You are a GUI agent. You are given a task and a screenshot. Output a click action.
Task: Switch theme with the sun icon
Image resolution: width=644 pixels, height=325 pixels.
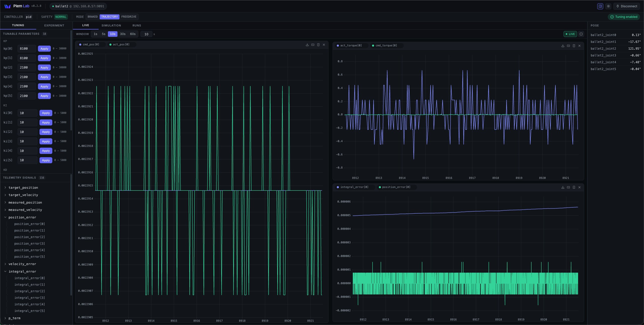point(608,6)
